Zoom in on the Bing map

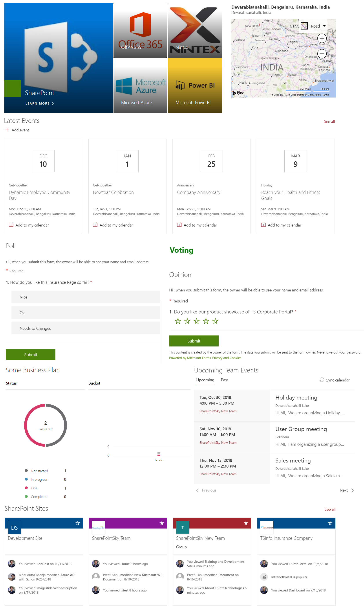tap(322, 38)
